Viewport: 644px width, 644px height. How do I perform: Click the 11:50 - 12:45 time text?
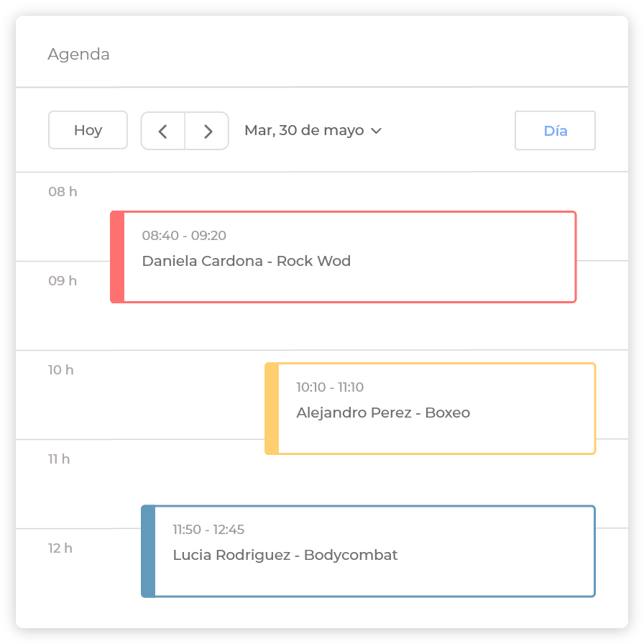pyautogui.click(x=208, y=530)
